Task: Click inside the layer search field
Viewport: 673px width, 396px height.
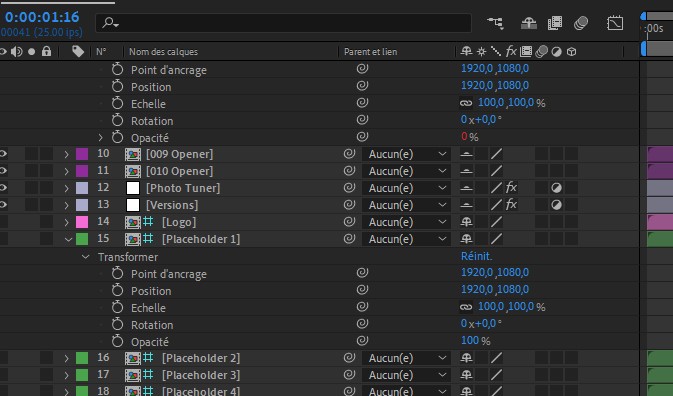Action: (283, 23)
